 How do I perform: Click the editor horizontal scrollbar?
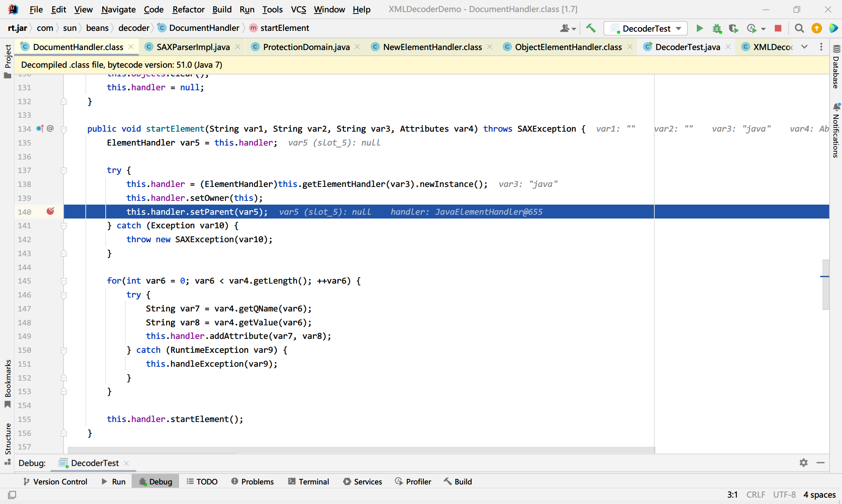361,450
